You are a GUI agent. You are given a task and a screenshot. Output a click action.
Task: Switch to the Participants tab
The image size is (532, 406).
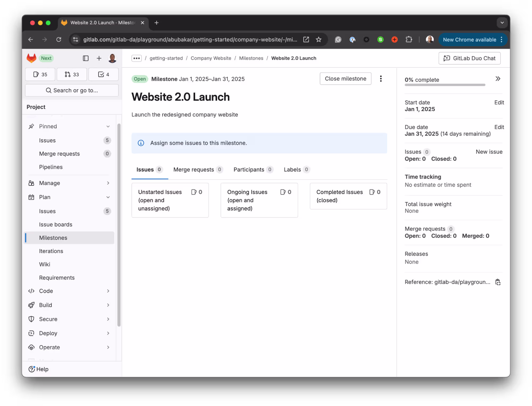(x=249, y=169)
